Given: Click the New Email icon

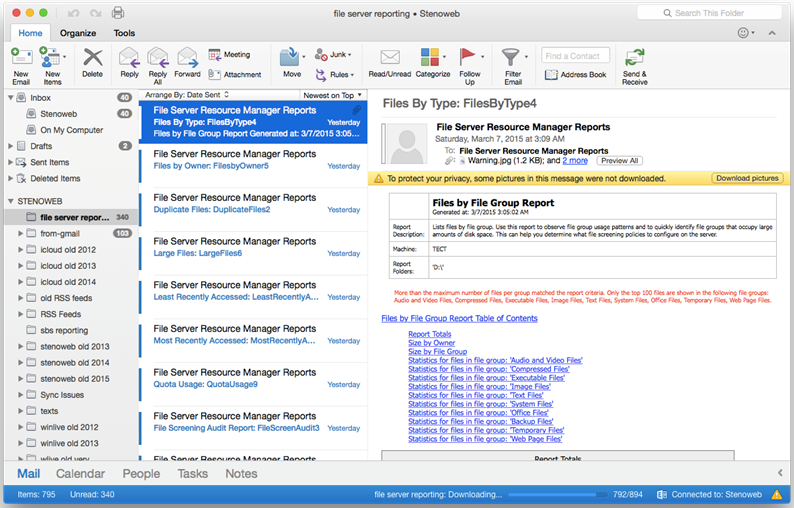Looking at the screenshot, I should click(x=22, y=57).
